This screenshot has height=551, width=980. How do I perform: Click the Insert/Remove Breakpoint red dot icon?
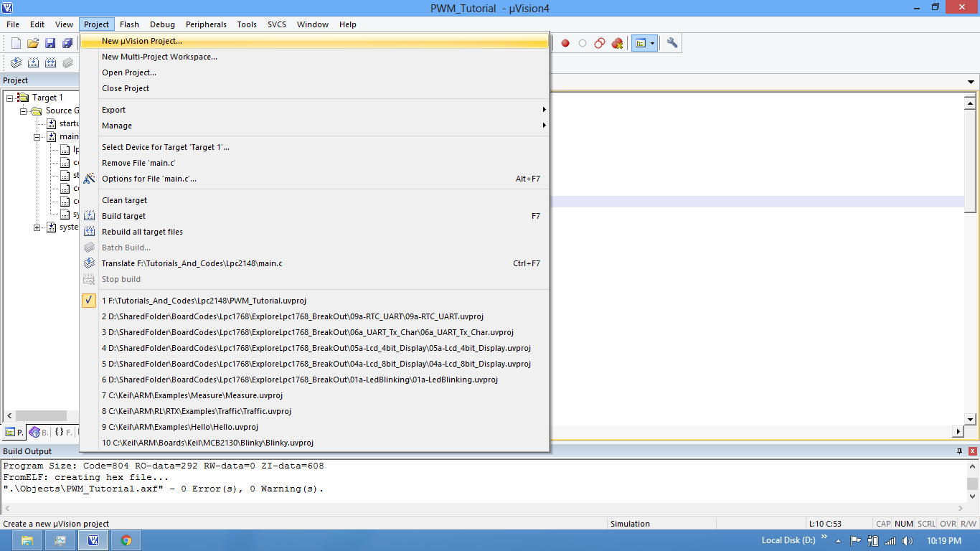(x=565, y=43)
